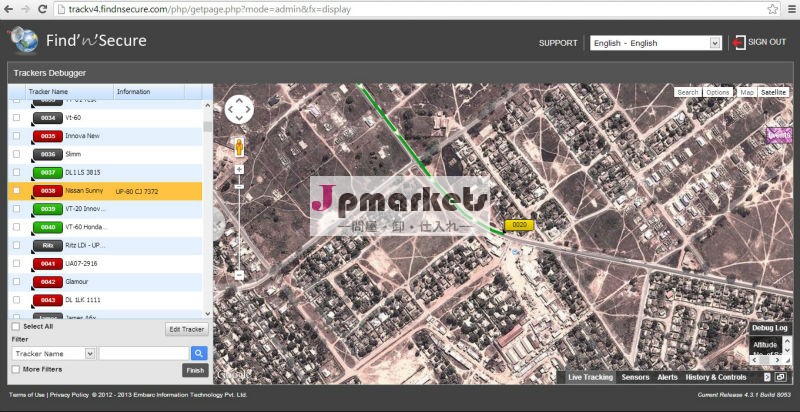800x412 pixels.
Task: Open History & Controls tab
Action: [716, 377]
